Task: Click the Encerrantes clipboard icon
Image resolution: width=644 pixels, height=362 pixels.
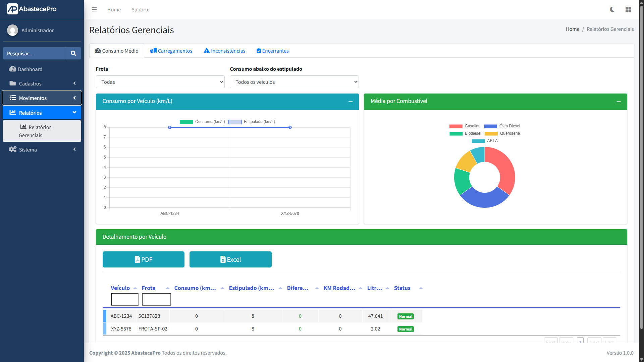Action: tap(259, 51)
